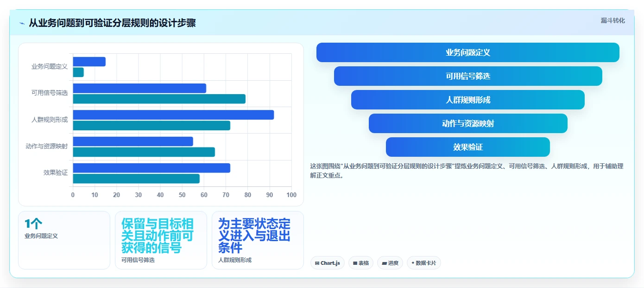Click the blue bar for 动作与资源映射
The height and width of the screenshot is (288, 644).
(133, 141)
